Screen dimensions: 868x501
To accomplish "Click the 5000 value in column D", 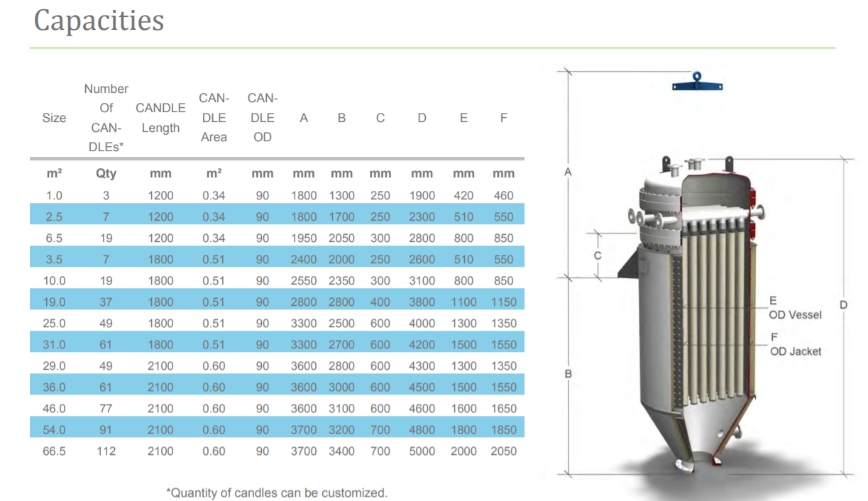I will point(422,451).
